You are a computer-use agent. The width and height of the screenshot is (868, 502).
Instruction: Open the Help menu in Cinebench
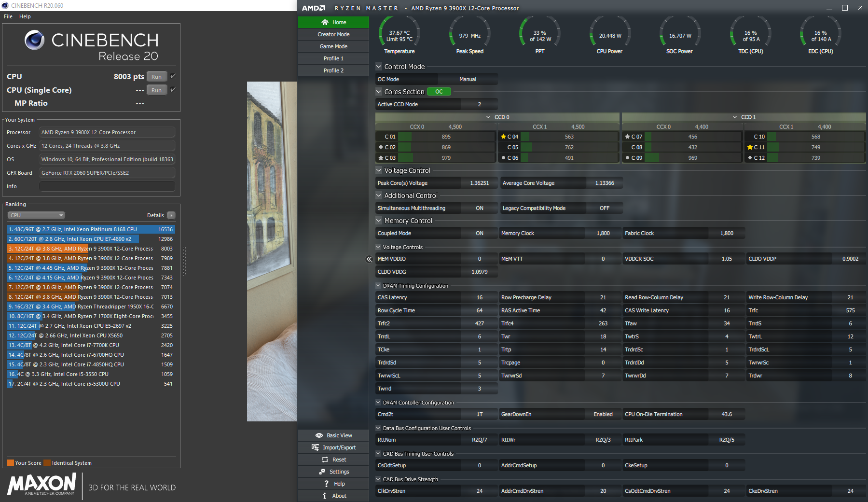(x=25, y=16)
